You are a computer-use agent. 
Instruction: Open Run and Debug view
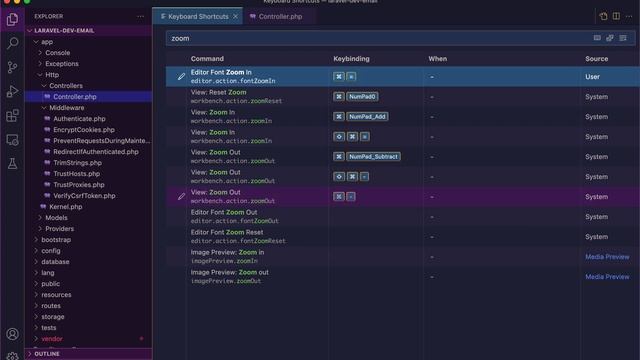click(x=12, y=91)
